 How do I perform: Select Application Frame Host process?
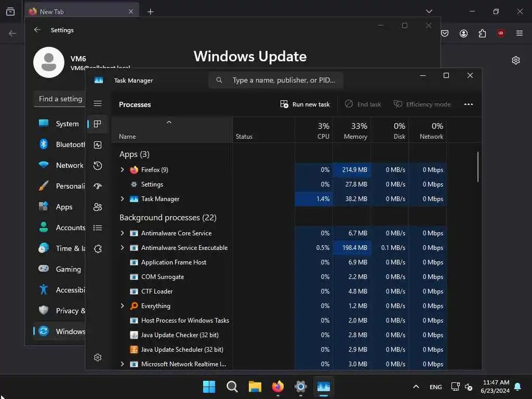click(x=279, y=262)
